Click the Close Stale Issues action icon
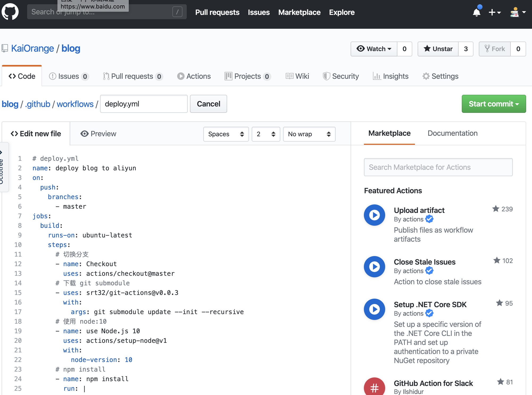Image resolution: width=532 pixels, height=395 pixels. click(375, 267)
